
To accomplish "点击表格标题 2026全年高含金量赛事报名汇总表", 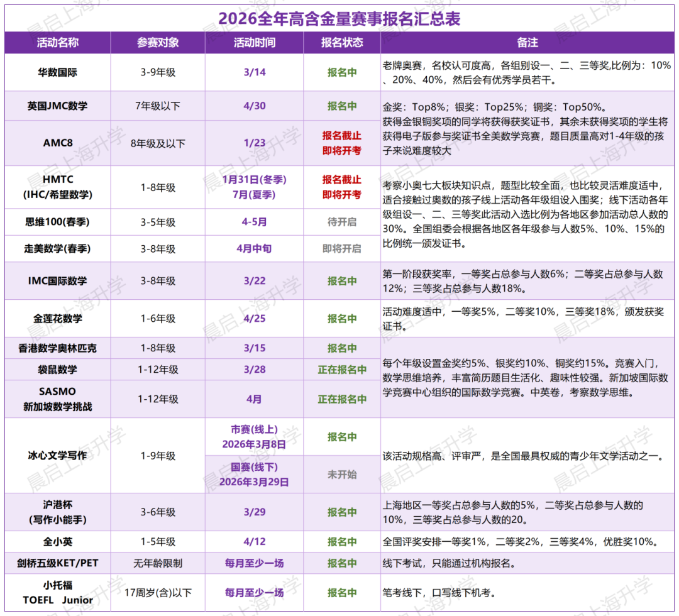I will [x=339, y=19].
